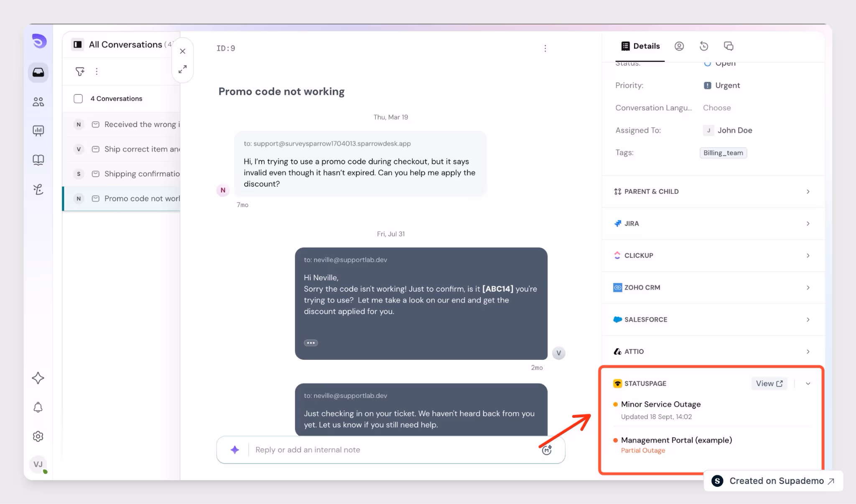
Task: Switch to the contact profile tab
Action: [679, 46]
